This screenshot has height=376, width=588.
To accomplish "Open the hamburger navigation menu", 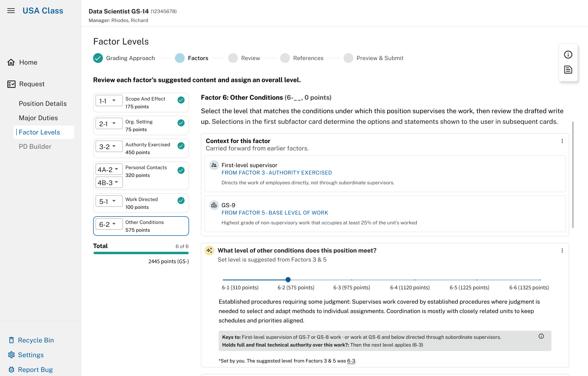I will point(11,11).
